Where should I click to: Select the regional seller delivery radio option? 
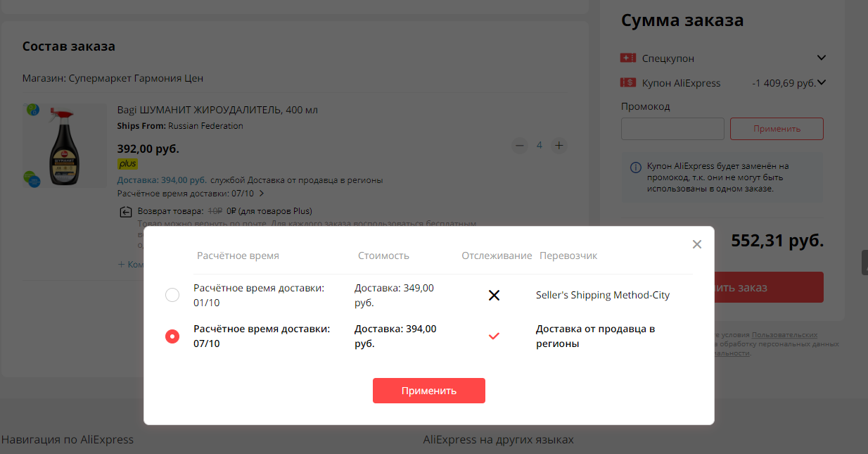point(172,336)
